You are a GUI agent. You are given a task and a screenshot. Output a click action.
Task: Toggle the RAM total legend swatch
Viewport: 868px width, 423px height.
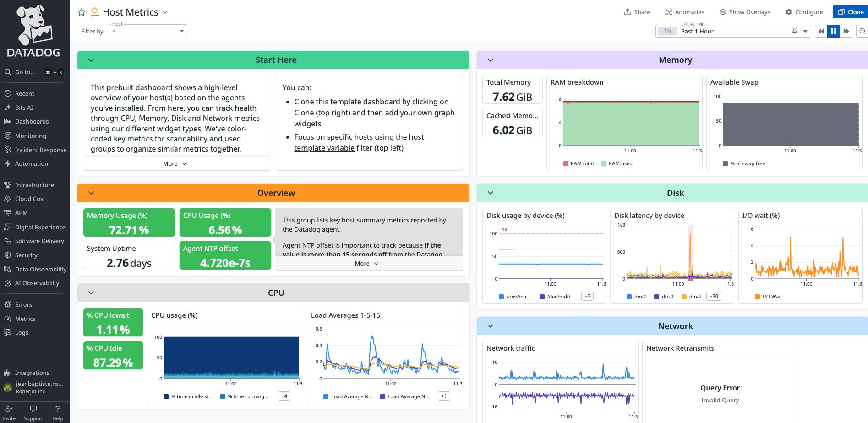[x=565, y=163]
